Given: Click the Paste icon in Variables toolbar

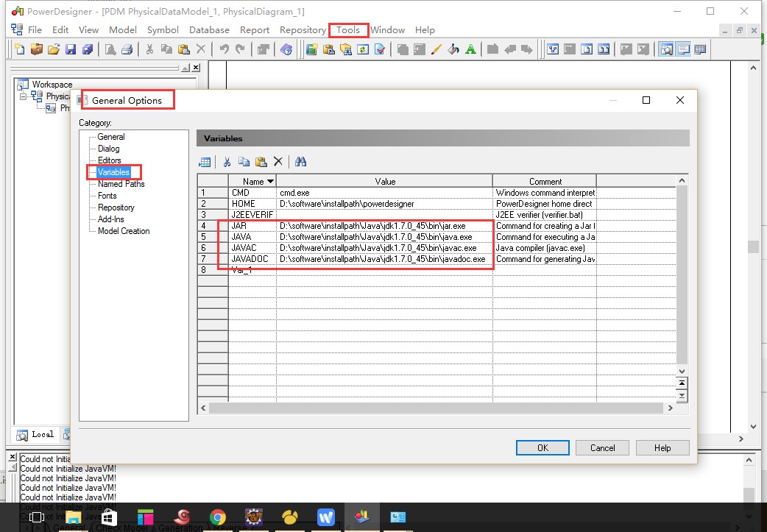Looking at the screenshot, I should tap(261, 162).
